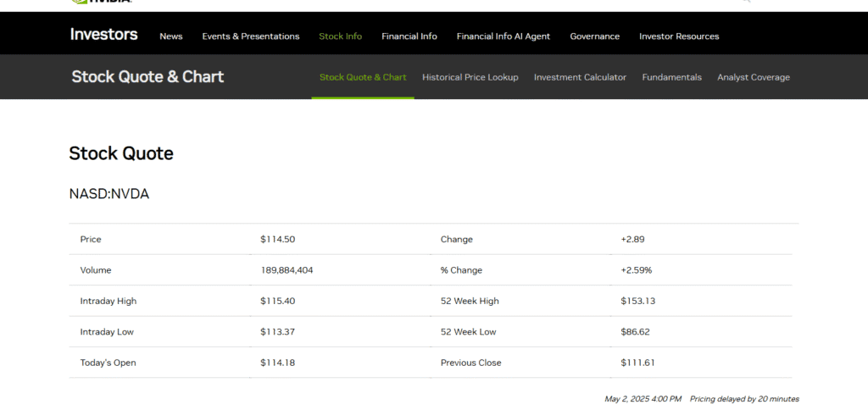Click the Price row label
Image resolution: width=868 pixels, height=410 pixels.
tap(91, 240)
